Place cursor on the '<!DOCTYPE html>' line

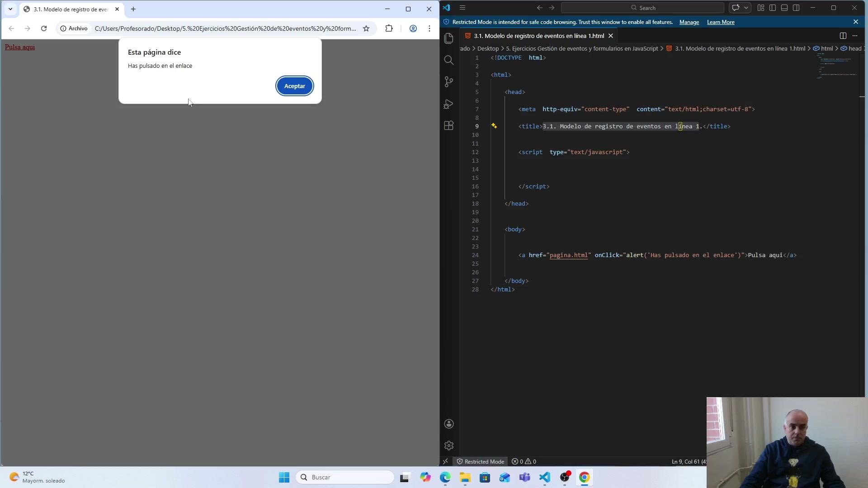(518, 58)
